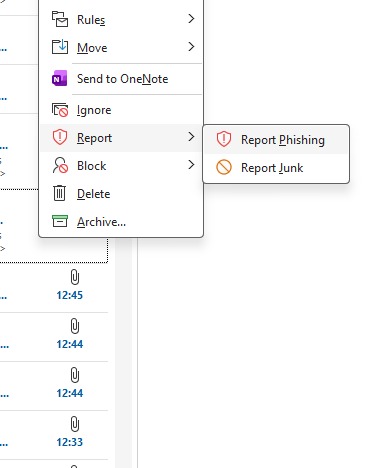Click the Ignore conversation icon

coord(60,110)
